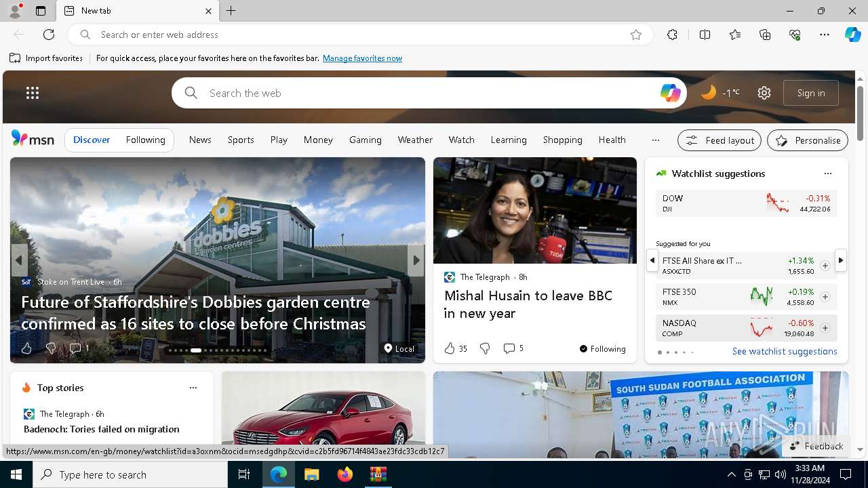Show previous watchlist suggestions
Screen dimensions: 868x488
coord(652,260)
